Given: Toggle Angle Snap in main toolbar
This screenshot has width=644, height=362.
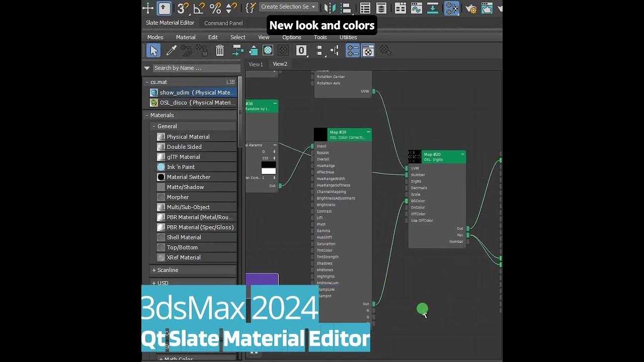Looking at the screenshot, I should tap(199, 8).
